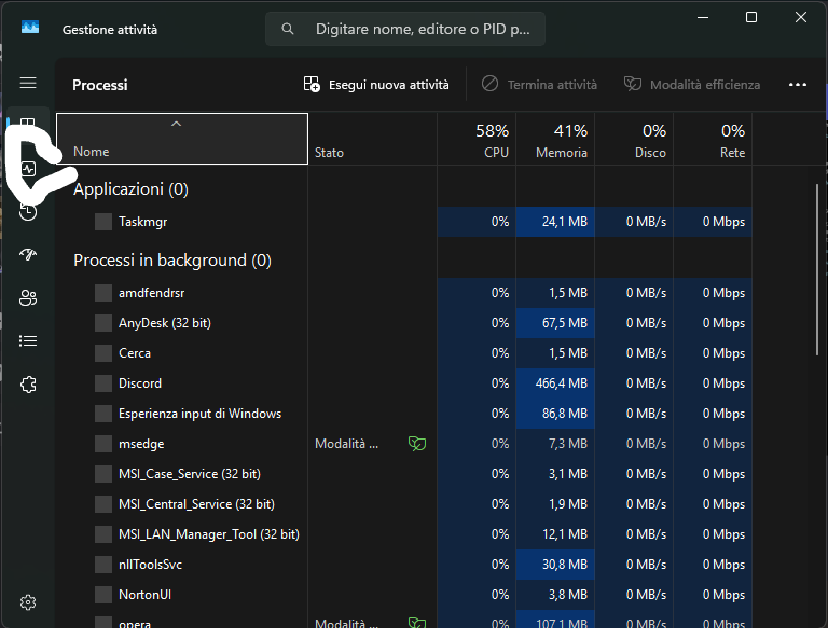Click the 7,3 MB memory value
828x628 pixels.
click(568, 444)
